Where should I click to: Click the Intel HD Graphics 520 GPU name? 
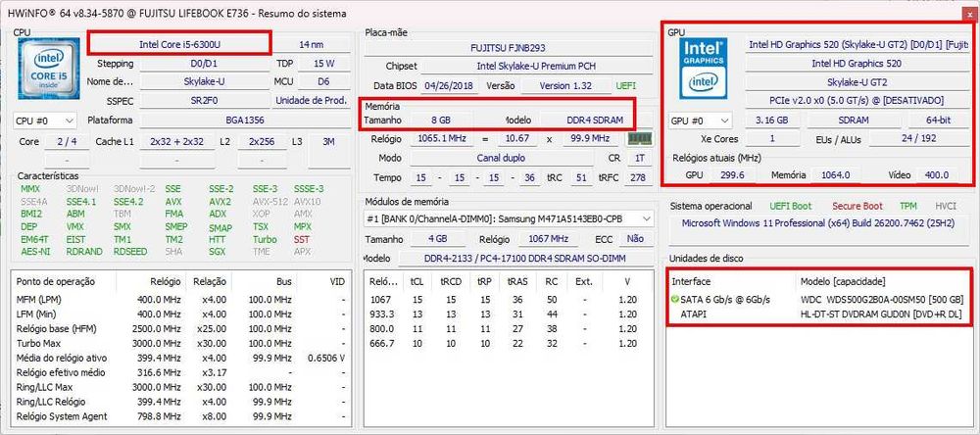click(x=857, y=63)
